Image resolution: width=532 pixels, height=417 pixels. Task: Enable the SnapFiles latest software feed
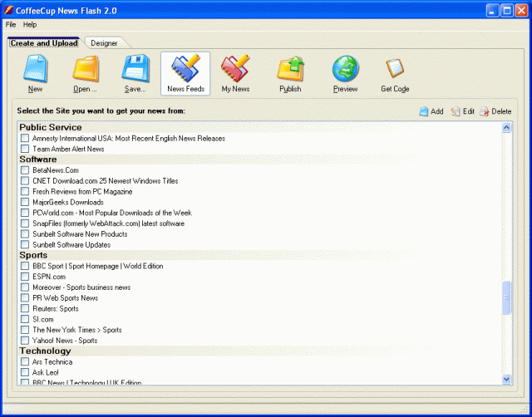pos(25,223)
